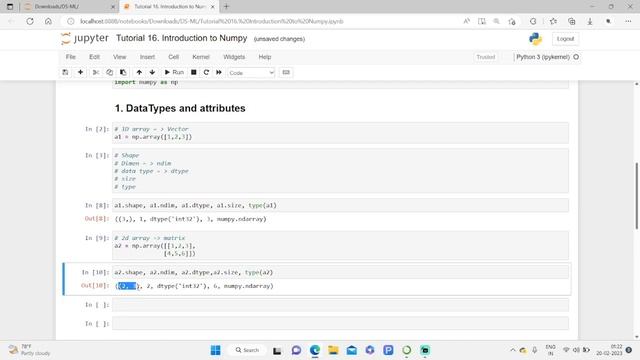Click the notebook vertical scrollbar
Image resolution: width=640 pixels, height=360 pixels.
coord(636,196)
